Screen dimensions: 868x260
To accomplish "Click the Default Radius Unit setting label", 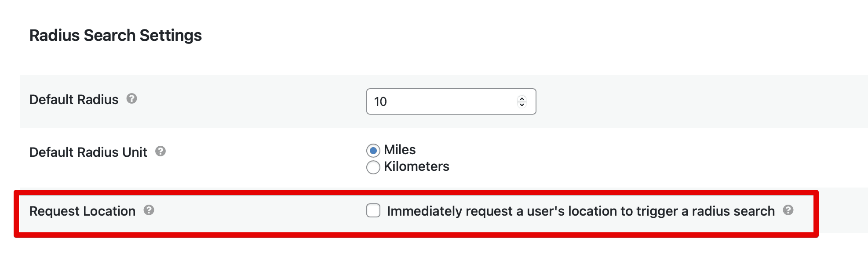I will click(88, 152).
